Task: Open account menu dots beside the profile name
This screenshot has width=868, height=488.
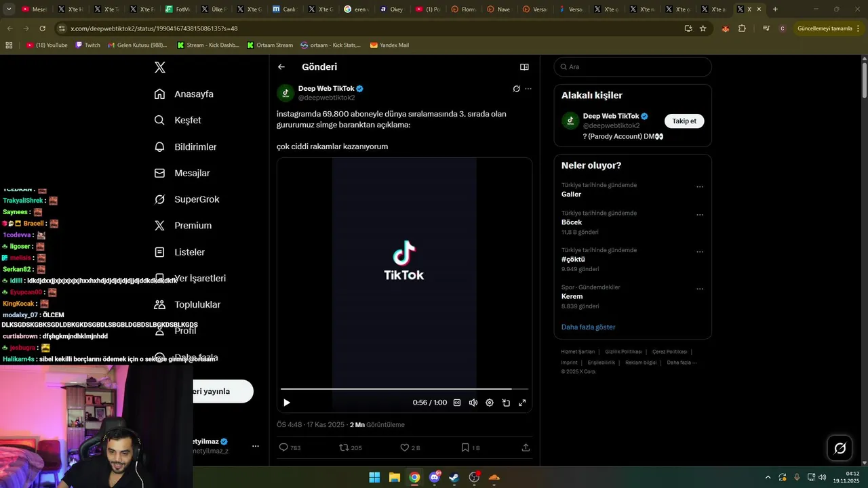Action: click(x=256, y=446)
